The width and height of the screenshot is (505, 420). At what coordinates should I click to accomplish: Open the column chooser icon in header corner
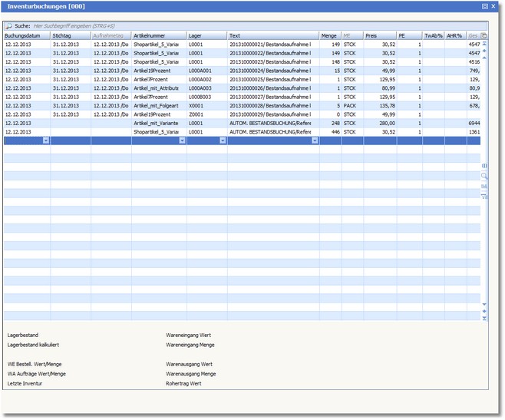(x=484, y=35)
